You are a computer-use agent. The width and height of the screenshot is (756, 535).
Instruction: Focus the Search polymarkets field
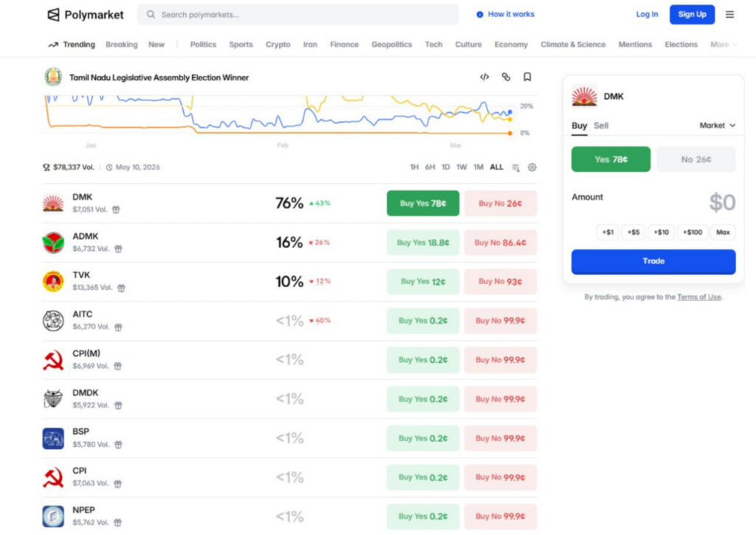pyautogui.click(x=298, y=15)
